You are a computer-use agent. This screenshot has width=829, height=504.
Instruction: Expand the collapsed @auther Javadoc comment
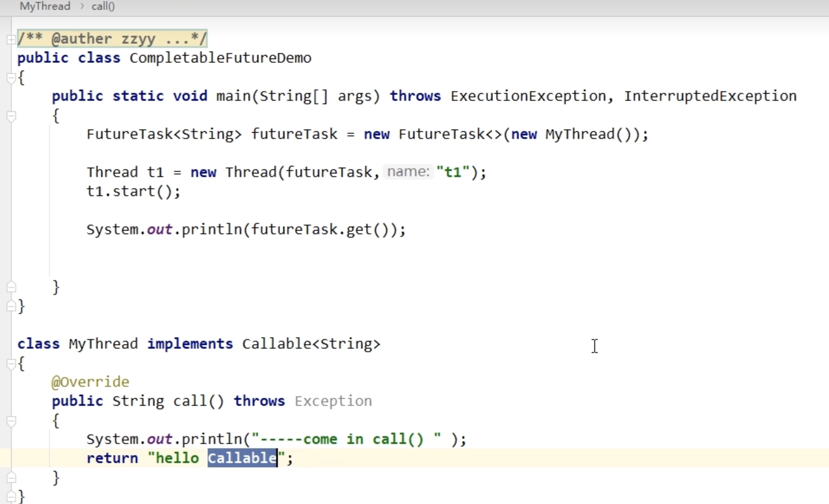click(11, 40)
